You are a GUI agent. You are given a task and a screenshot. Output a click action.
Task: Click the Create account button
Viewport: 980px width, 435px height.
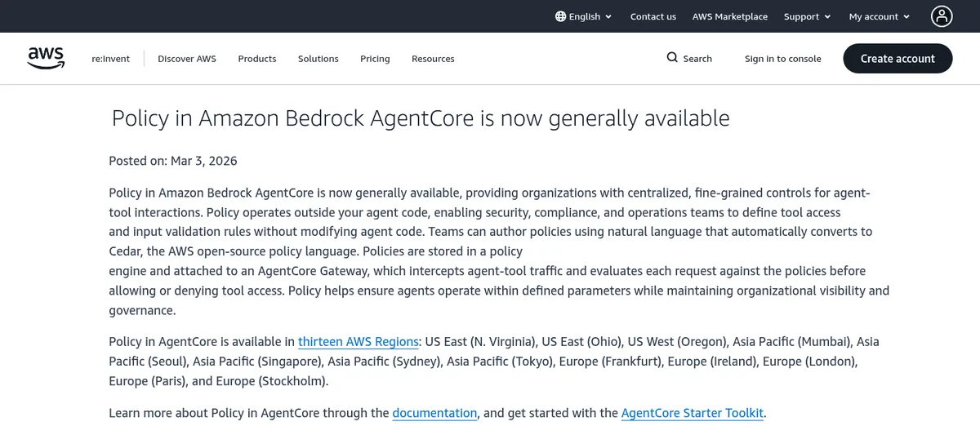point(898,59)
